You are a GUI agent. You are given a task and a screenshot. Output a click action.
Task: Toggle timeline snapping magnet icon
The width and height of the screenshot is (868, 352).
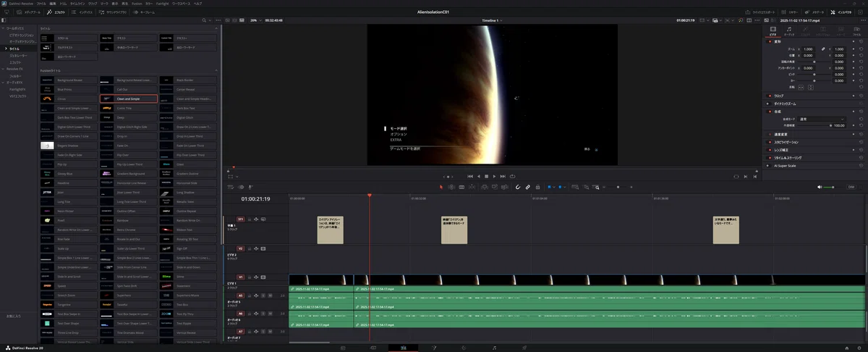[x=517, y=187]
